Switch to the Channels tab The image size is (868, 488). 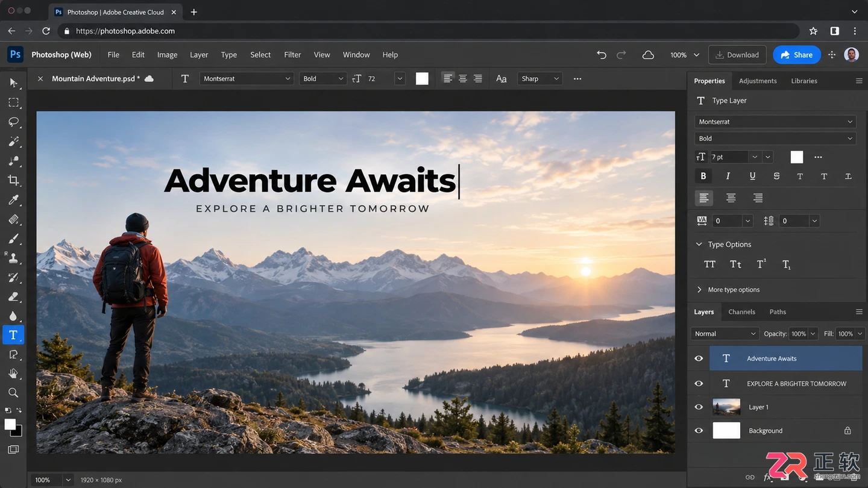tap(741, 312)
